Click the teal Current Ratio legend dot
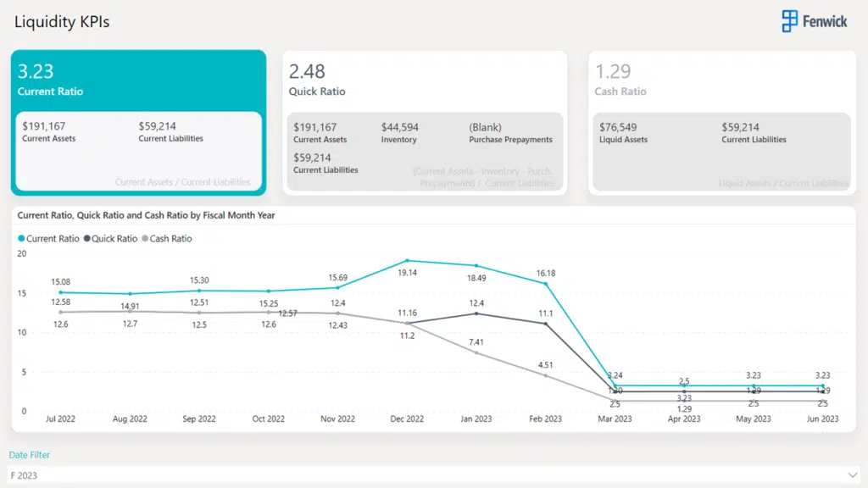Screen dimensions: 868x488 pos(21,239)
